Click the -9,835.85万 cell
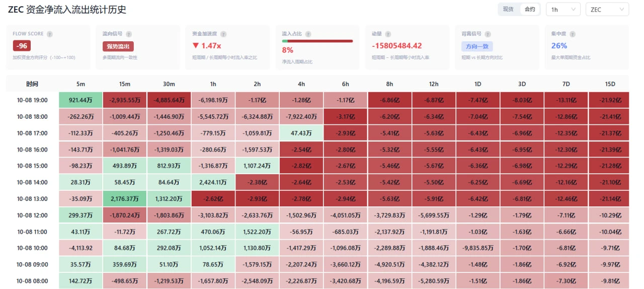 (478, 248)
